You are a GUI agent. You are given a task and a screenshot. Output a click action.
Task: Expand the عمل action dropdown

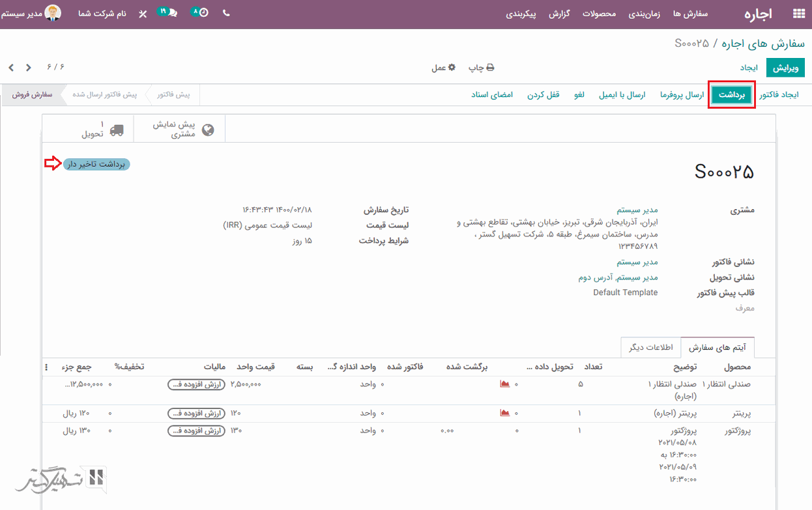pos(443,68)
